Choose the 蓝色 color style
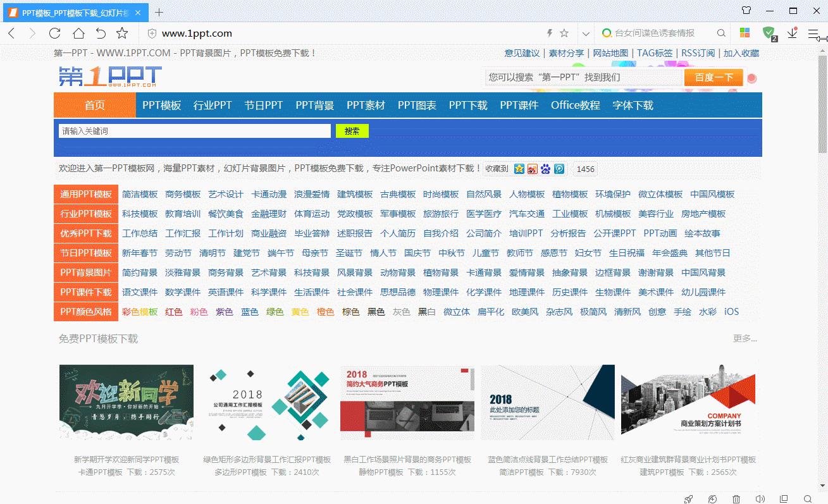 point(250,312)
